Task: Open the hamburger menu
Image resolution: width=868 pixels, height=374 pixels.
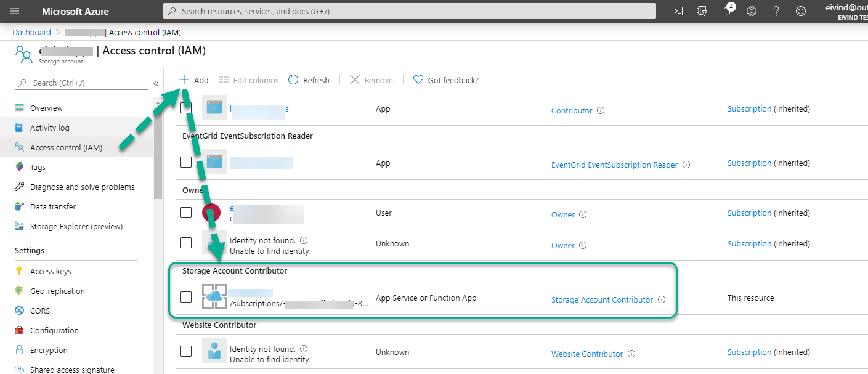Action: (14, 11)
